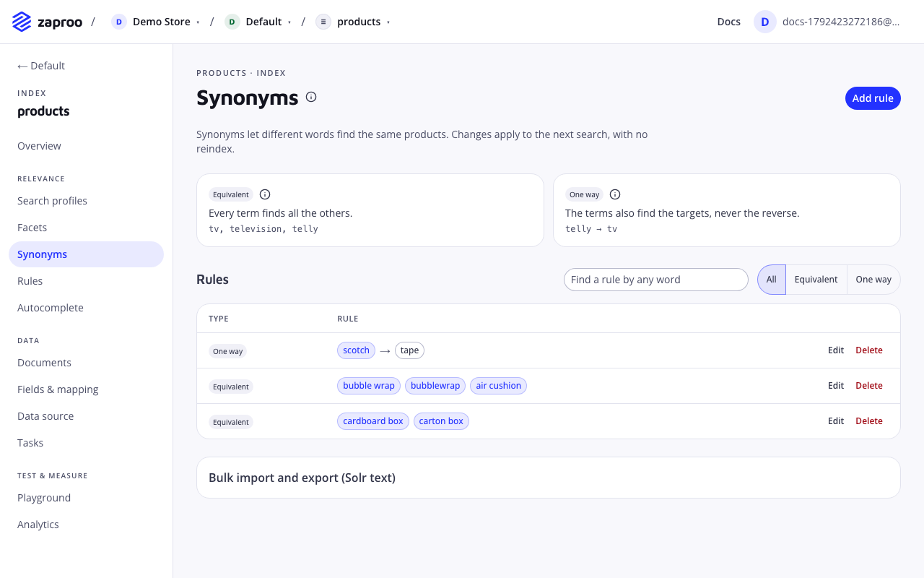Click the carton box term chip
The width and height of the screenshot is (924, 578).
441,421
